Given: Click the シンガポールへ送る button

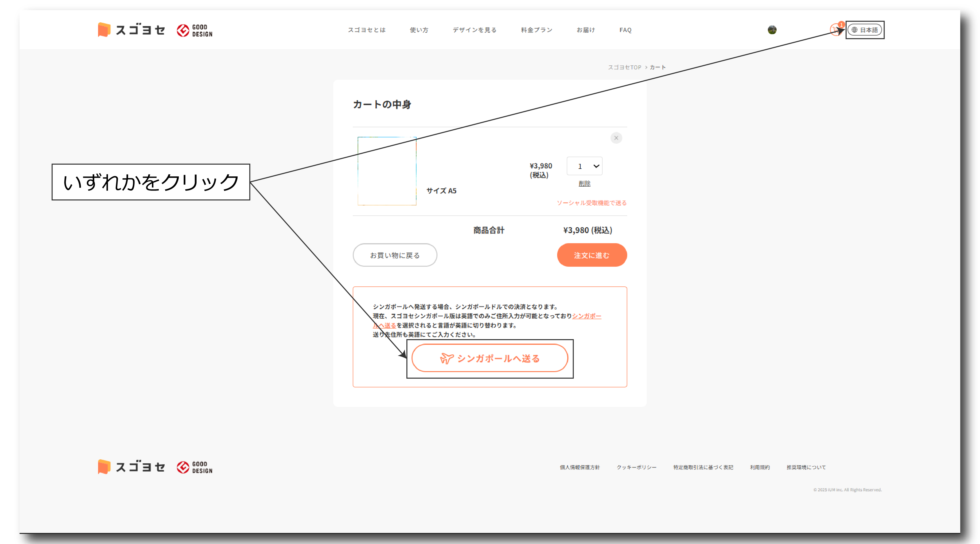Looking at the screenshot, I should [x=490, y=358].
